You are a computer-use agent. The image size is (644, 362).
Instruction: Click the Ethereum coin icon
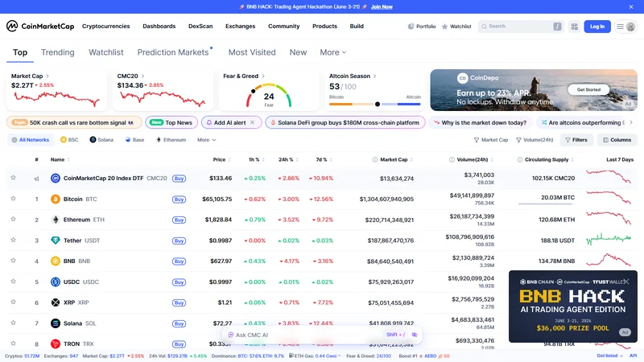tap(56, 220)
